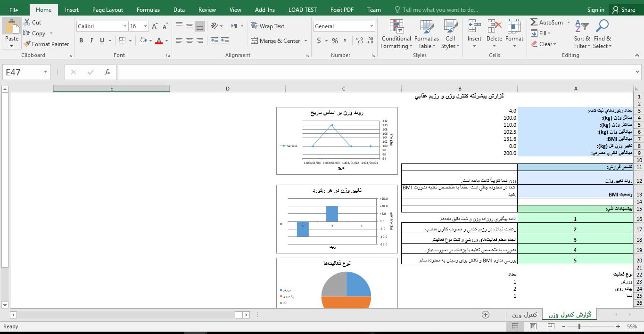Open the Clear eraser dropdown

pos(544,44)
